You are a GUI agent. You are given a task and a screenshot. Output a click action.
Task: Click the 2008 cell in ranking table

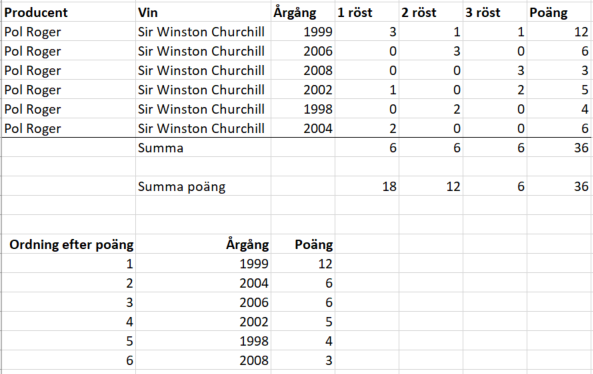pyautogui.click(x=203, y=360)
